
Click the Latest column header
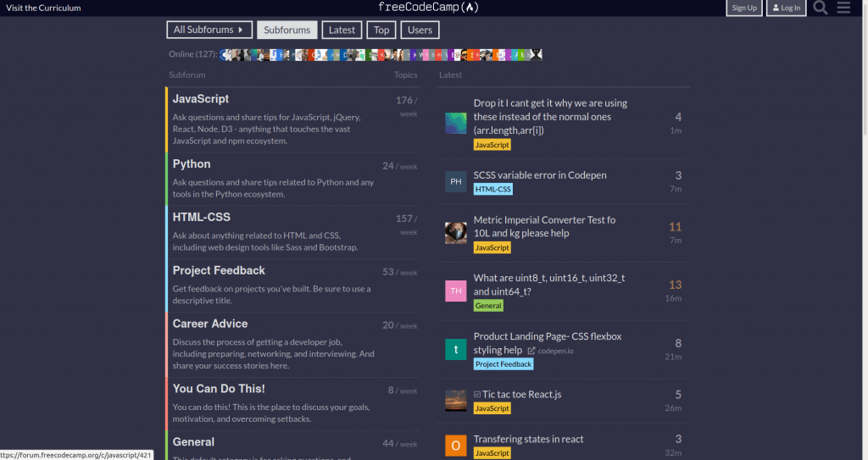click(451, 75)
